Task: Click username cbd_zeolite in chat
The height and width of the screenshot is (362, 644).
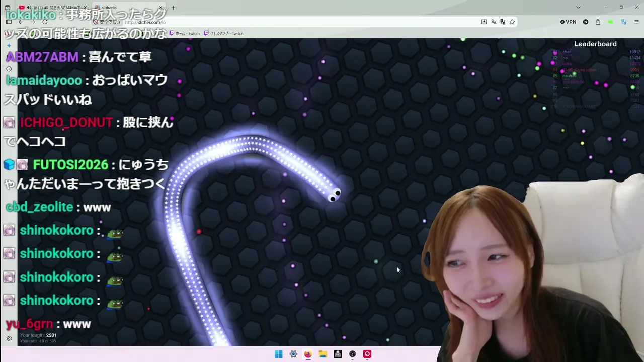Action: click(x=39, y=207)
